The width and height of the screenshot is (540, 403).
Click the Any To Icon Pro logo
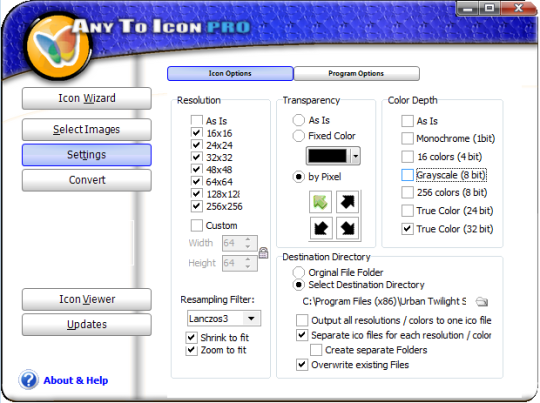pos(57,46)
